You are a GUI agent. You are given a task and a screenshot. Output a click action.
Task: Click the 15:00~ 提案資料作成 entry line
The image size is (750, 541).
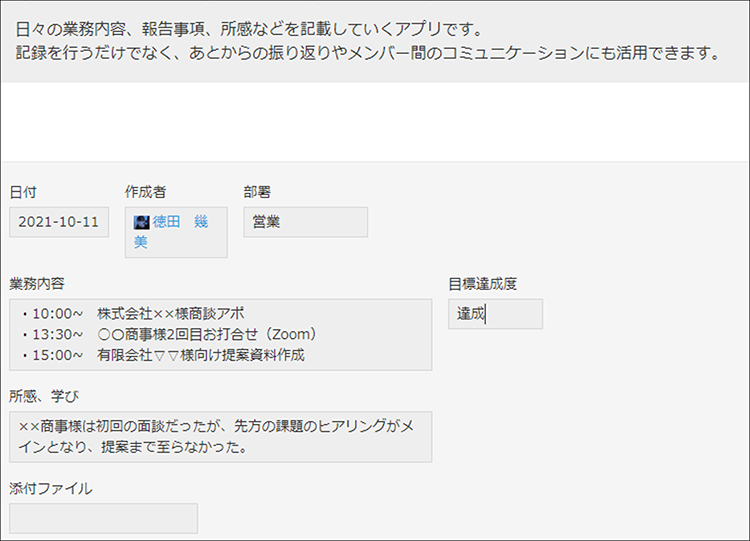tap(163, 355)
